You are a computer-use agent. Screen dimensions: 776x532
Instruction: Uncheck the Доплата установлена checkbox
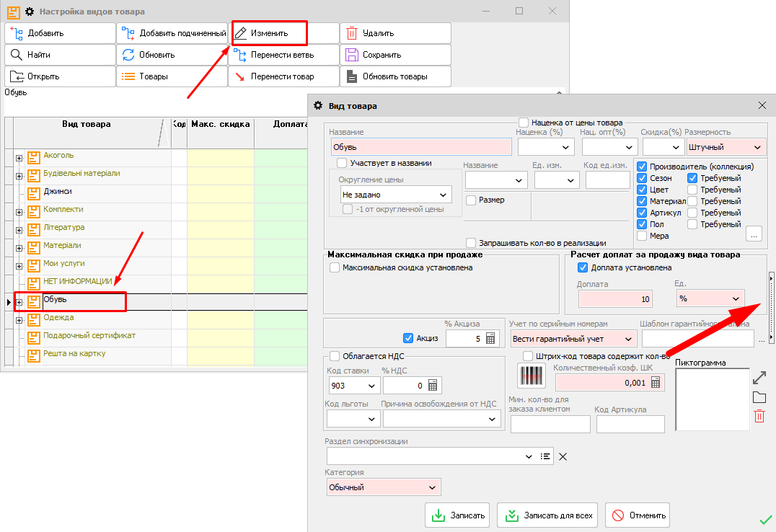(583, 267)
